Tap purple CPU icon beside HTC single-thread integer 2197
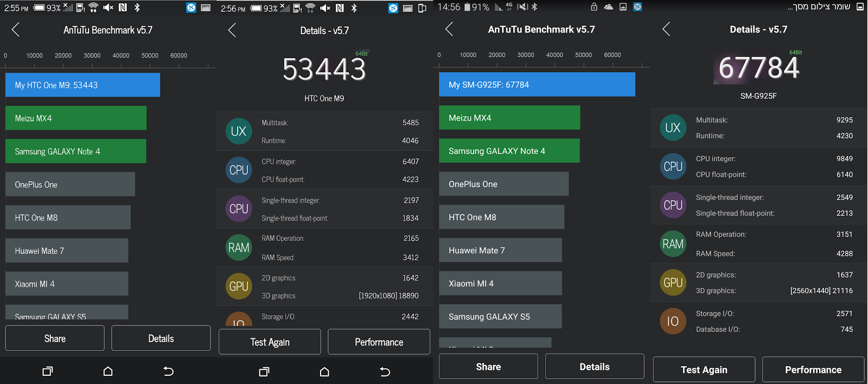 [239, 209]
